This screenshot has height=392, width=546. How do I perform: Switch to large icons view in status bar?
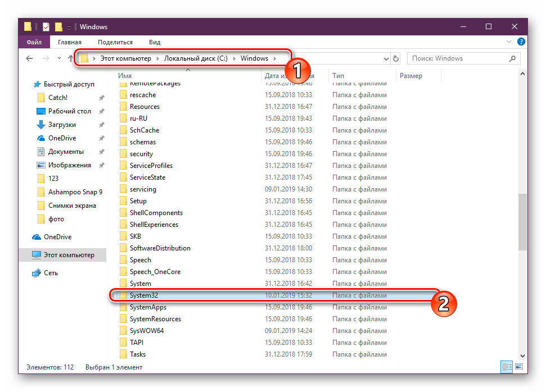(519, 367)
